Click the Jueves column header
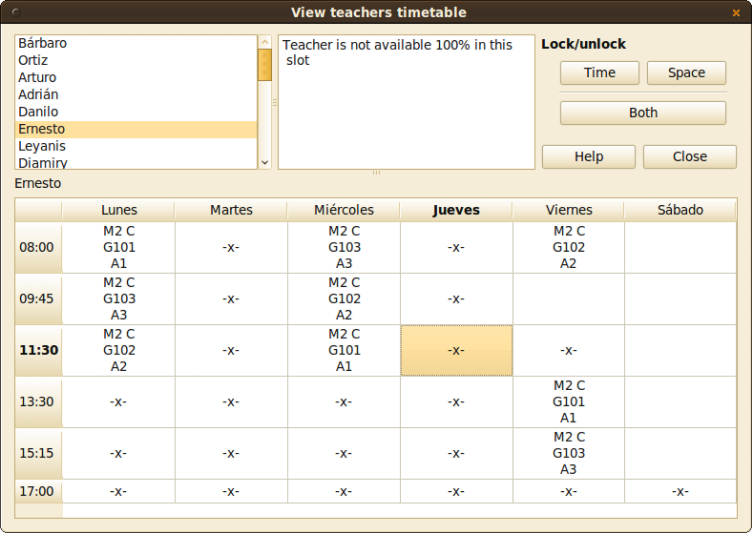752x533 pixels. click(x=456, y=210)
